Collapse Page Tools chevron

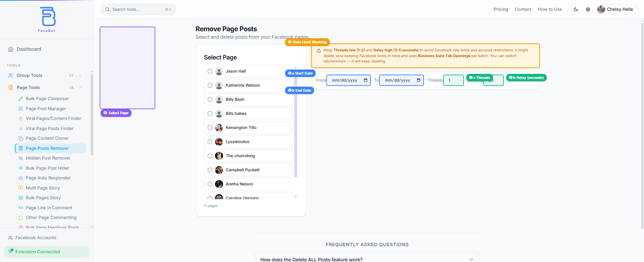click(x=80, y=88)
